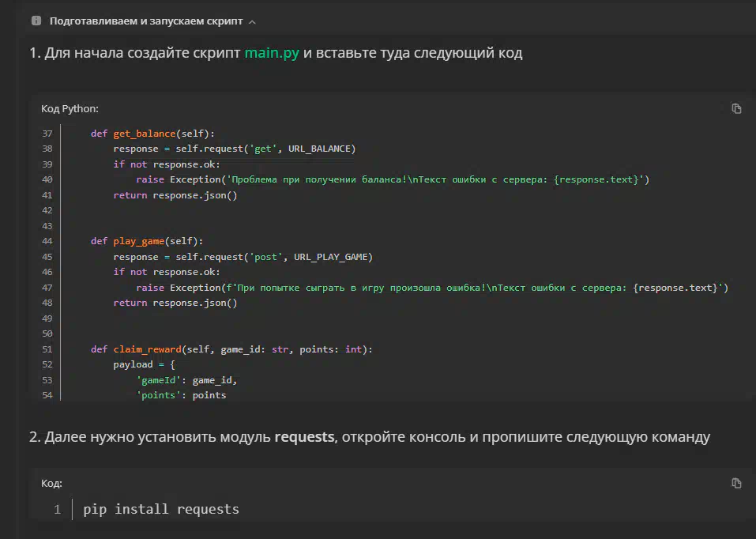Viewport: 756px width, 539px height.
Task: Click line 37 'def get_balance(self):'
Action: [152, 134]
